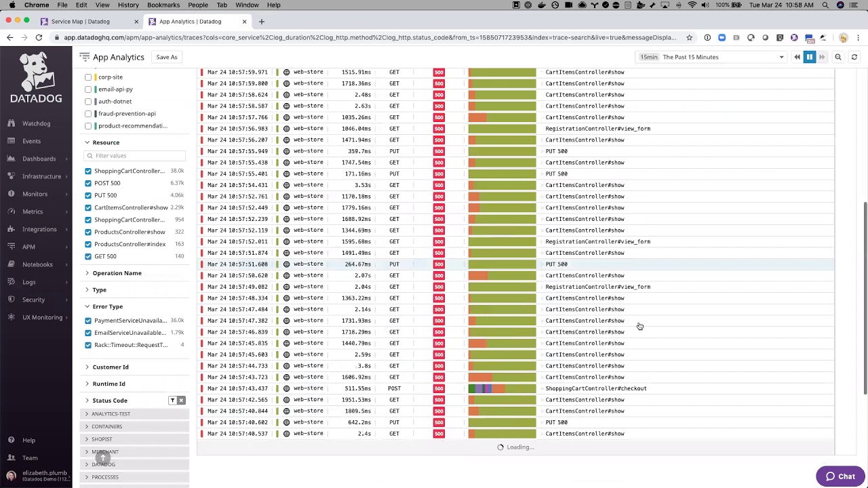Open the History menu
868x488 pixels.
click(128, 5)
